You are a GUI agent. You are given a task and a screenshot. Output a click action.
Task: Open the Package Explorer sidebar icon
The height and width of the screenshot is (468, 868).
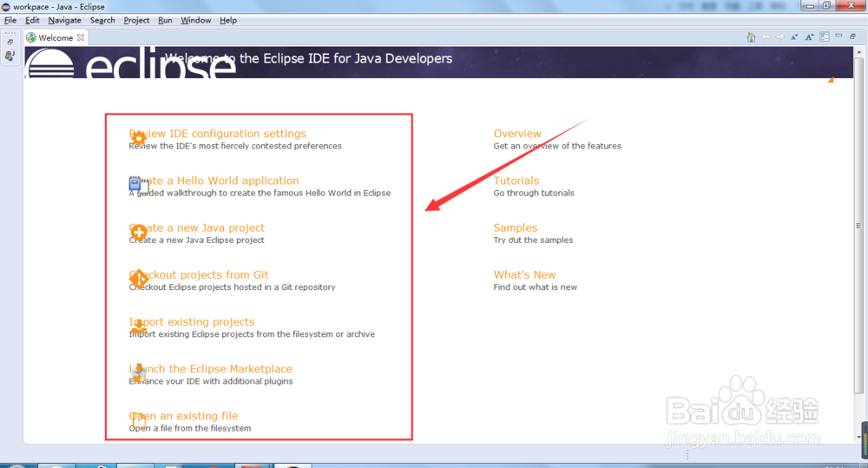point(10,56)
